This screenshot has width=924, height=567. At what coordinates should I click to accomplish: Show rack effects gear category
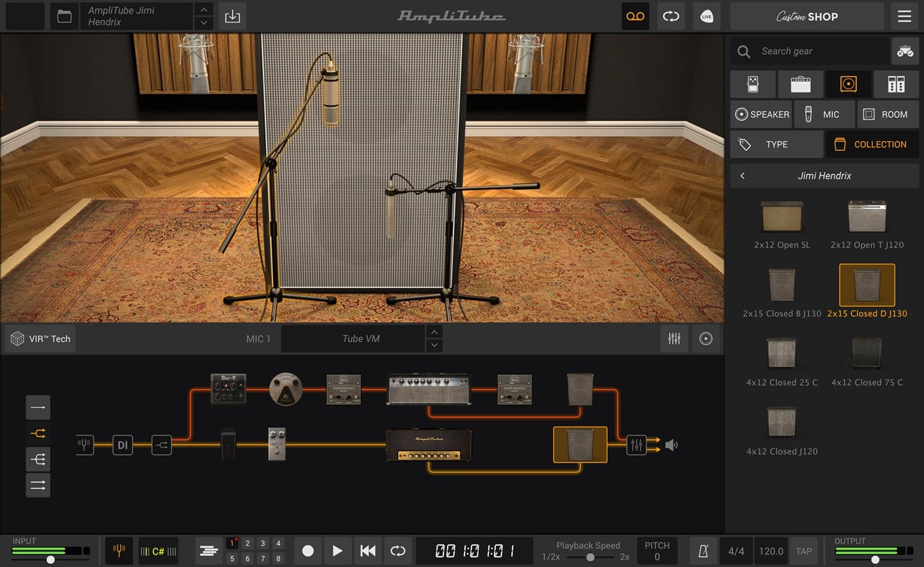pos(896,84)
